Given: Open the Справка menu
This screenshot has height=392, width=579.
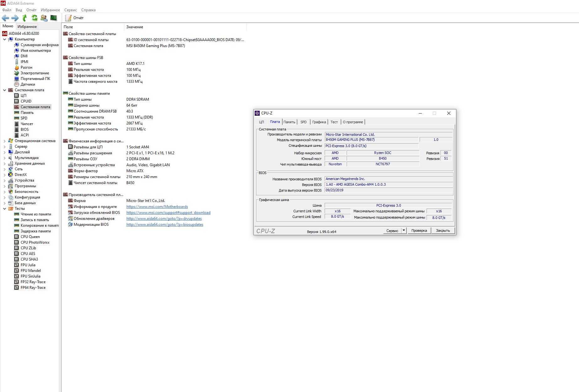Looking at the screenshot, I should coord(88,10).
